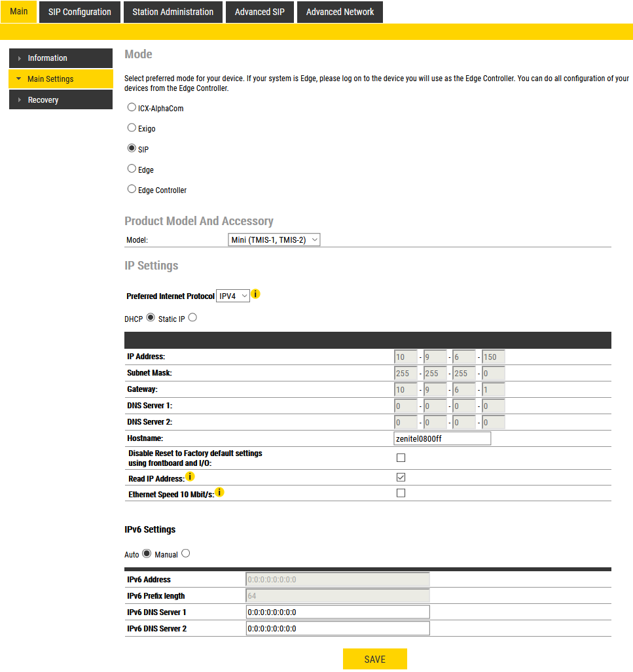Select Static IP radio button
Image resolution: width=633 pixels, height=672 pixels.
click(192, 318)
